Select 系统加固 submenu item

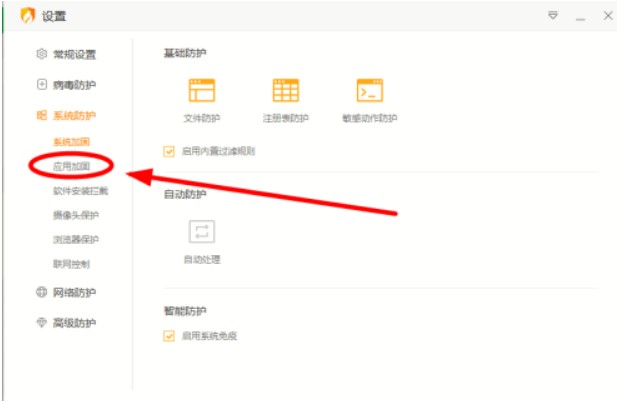pyautogui.click(x=72, y=142)
